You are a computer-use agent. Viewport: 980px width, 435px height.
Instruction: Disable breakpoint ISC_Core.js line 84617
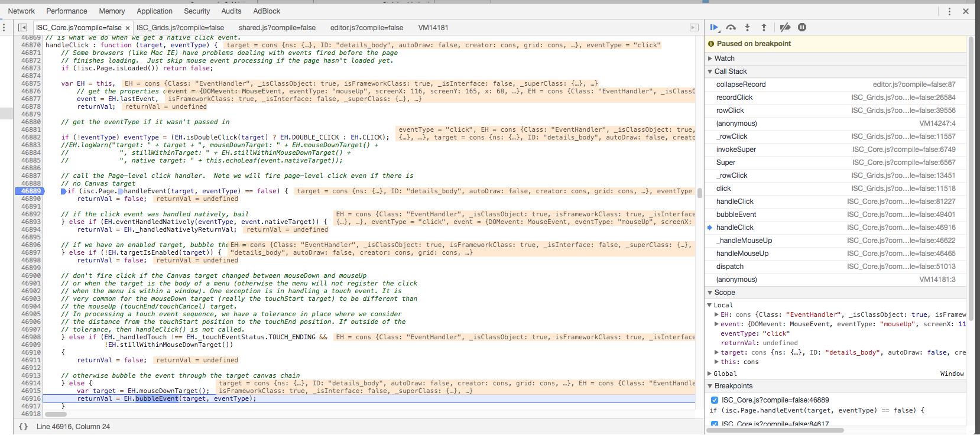(x=715, y=424)
